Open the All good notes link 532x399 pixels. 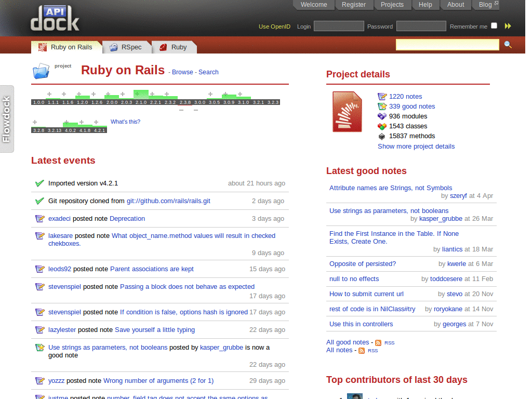(348, 342)
